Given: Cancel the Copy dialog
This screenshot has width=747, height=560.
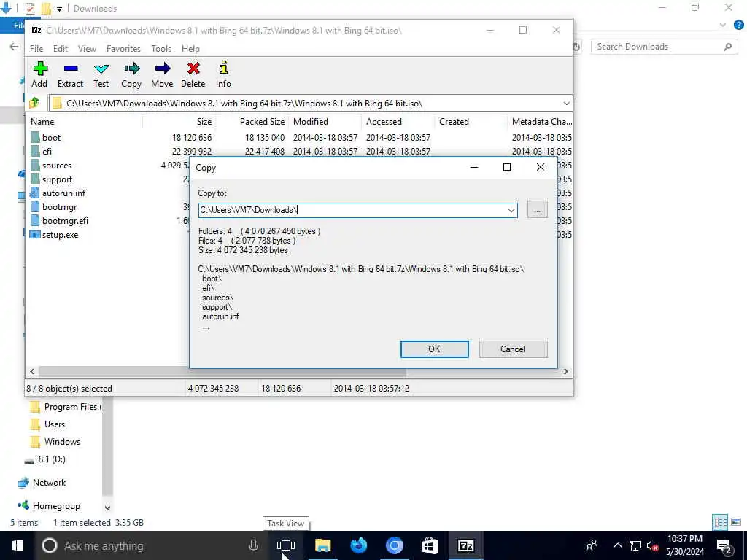Looking at the screenshot, I should [x=513, y=349].
